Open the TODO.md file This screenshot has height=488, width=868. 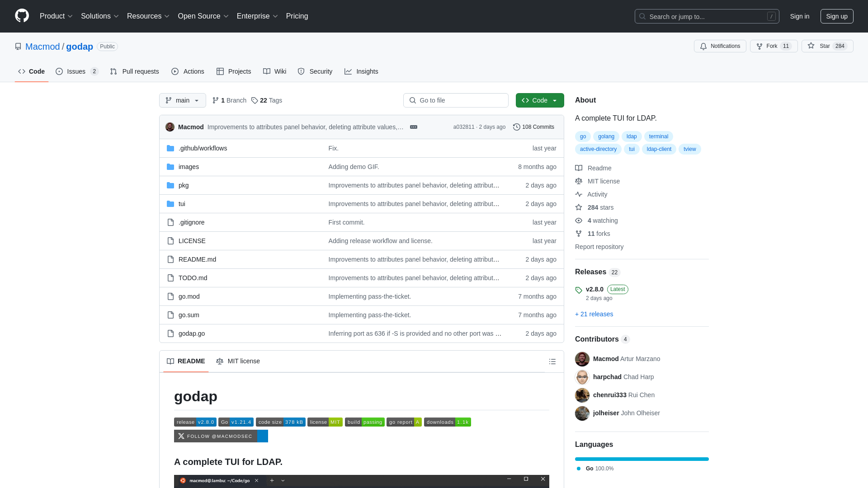pos(193,278)
